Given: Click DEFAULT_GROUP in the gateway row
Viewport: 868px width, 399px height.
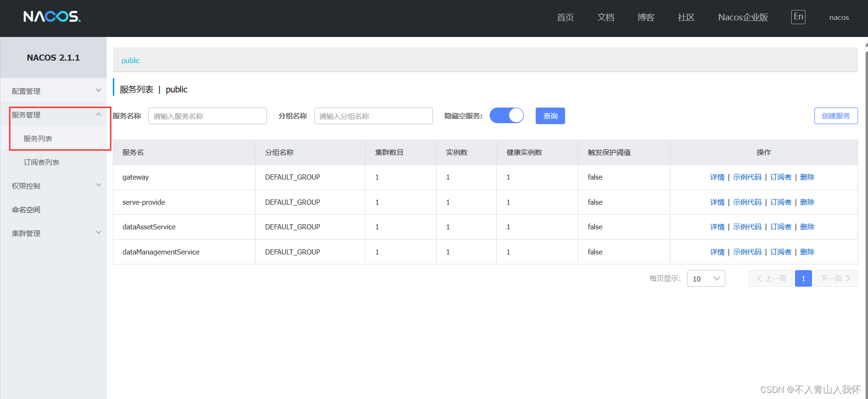Looking at the screenshot, I should point(292,177).
